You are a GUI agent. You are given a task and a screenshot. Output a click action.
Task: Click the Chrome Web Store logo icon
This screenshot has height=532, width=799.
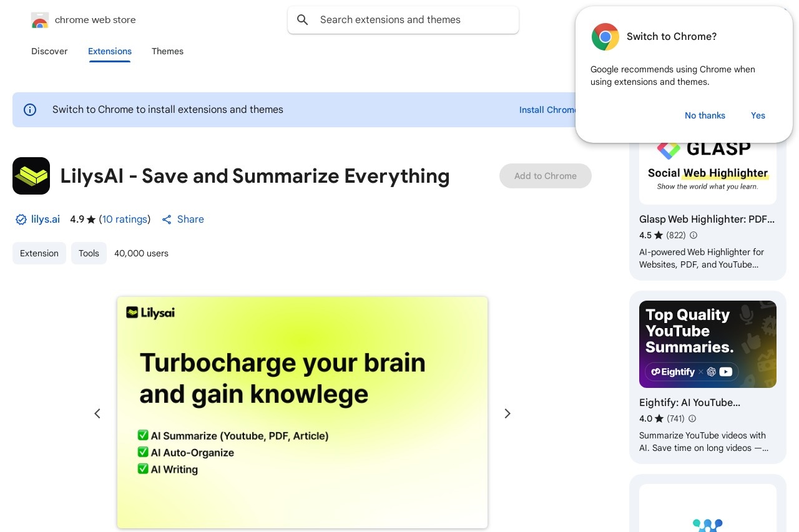40,20
